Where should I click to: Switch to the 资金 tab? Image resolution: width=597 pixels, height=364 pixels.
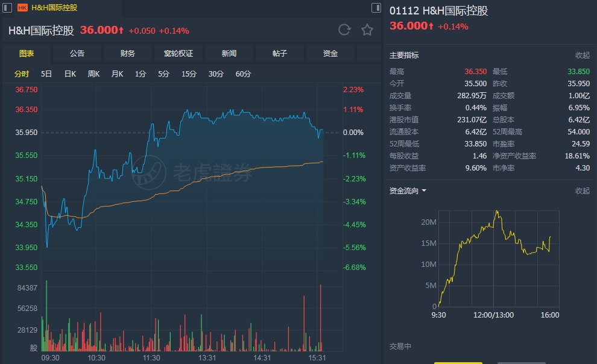[330, 54]
